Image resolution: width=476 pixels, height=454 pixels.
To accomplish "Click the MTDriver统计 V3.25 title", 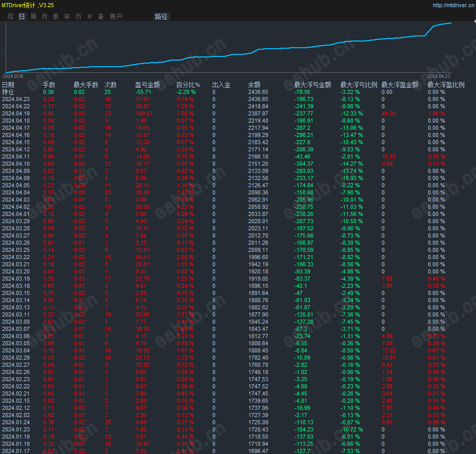I will [x=28, y=5].
